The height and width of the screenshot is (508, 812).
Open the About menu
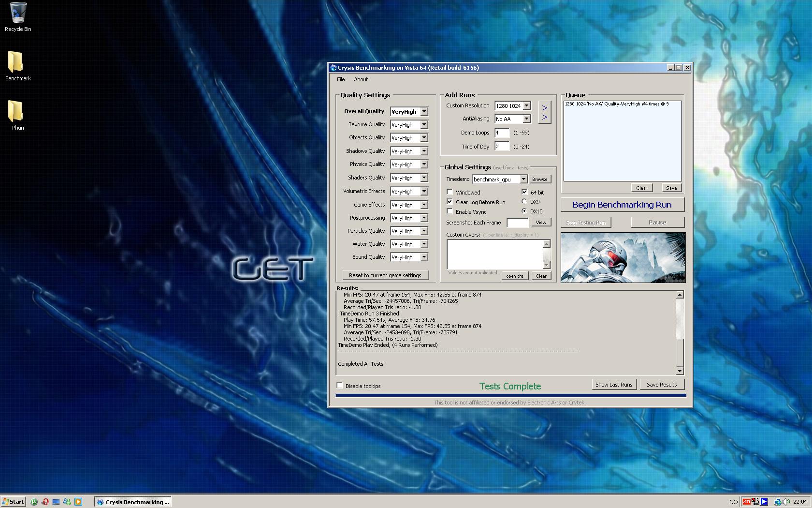click(x=361, y=79)
